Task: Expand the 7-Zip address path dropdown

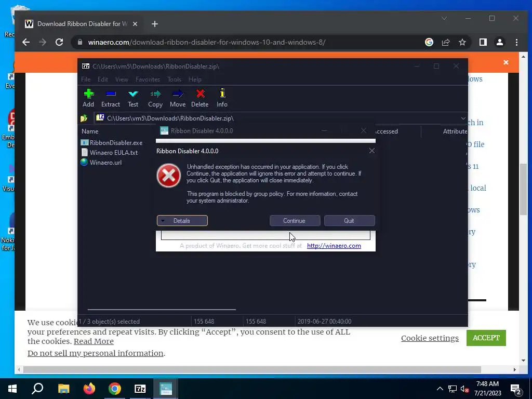Action: (x=463, y=118)
